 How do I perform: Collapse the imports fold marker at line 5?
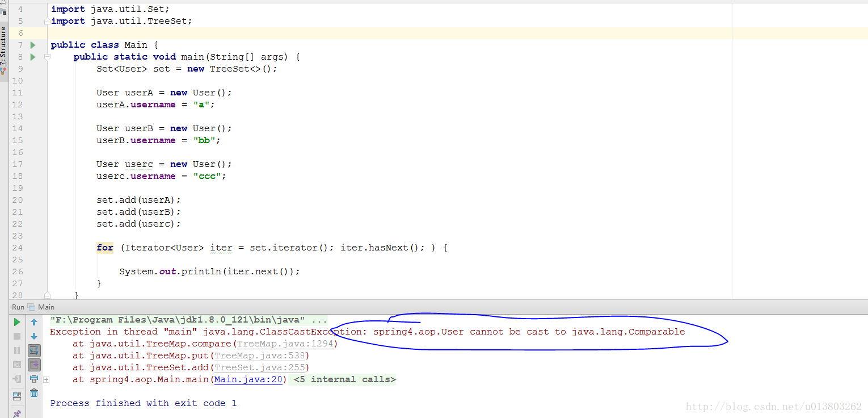[47, 21]
